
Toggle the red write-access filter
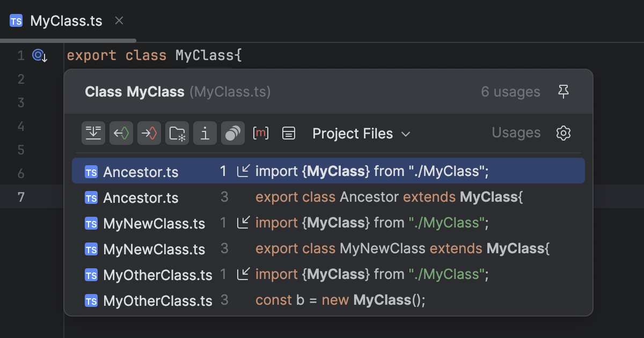coord(149,133)
